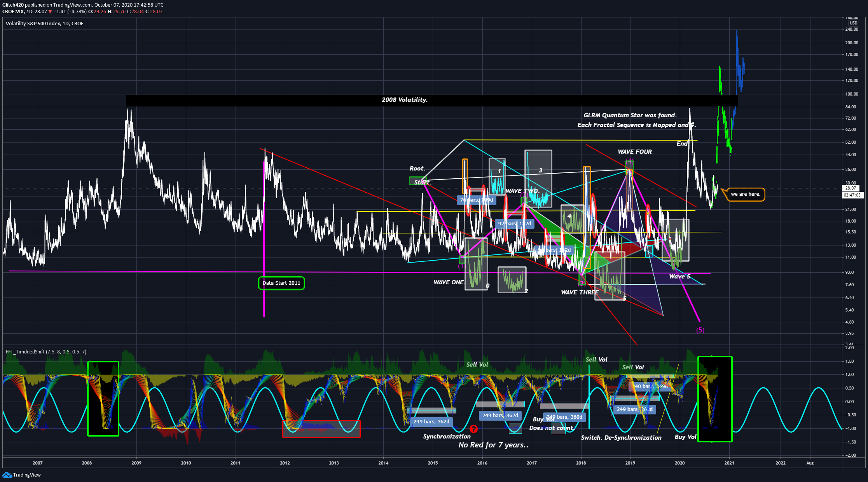This screenshot has height=482, width=868.
Task: Click 'Volatility S&P 500 Index, 1D, CBOE' legend title
Action: (44, 23)
